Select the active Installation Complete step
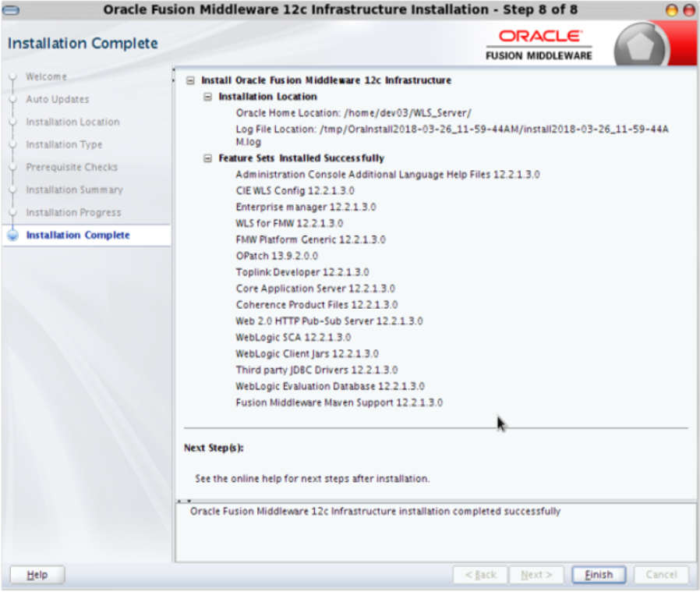 (x=78, y=235)
